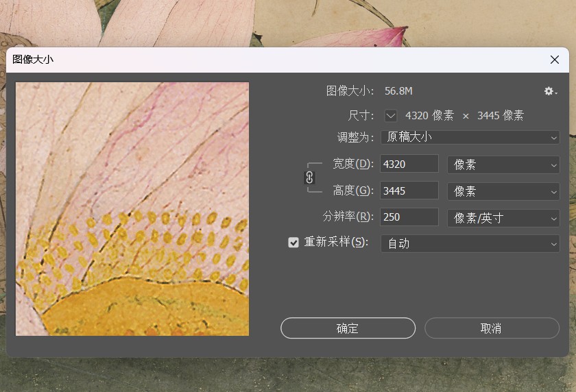Open the 调整为 preset dropdown
Screen dimensions: 576x392
click(x=470, y=137)
